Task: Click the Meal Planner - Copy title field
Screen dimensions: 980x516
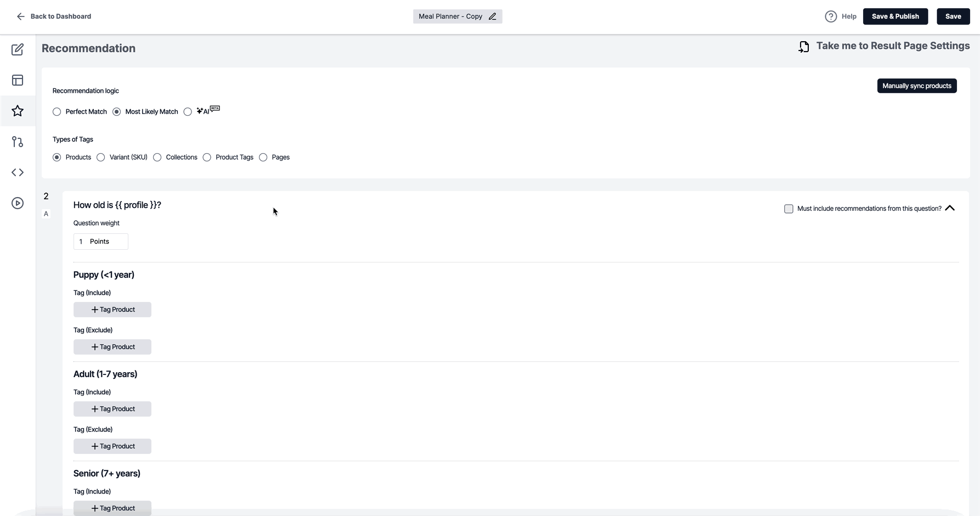Action: (458, 16)
